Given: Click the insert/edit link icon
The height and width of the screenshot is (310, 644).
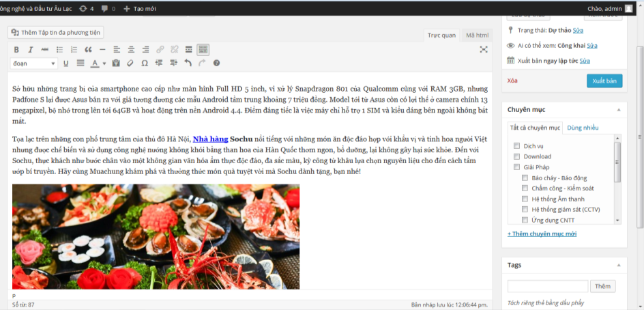Looking at the screenshot, I should 160,50.
